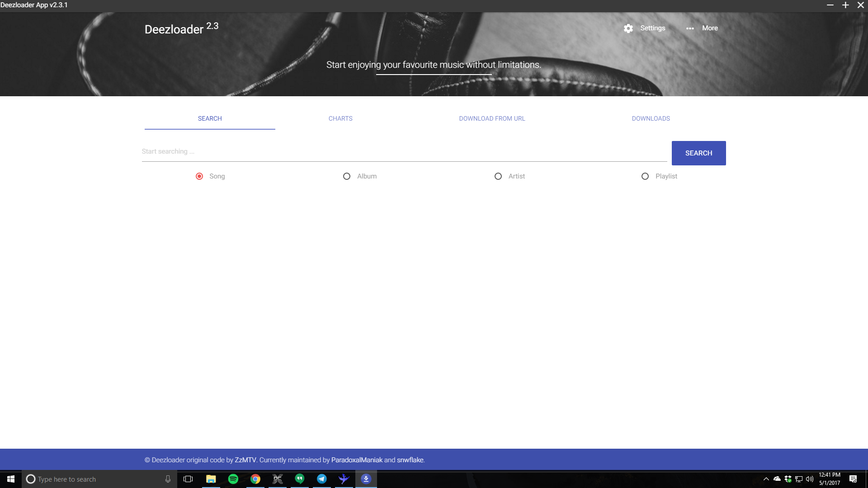The width and height of the screenshot is (868, 488).
Task: Open the Windows Start menu
Action: (11, 479)
